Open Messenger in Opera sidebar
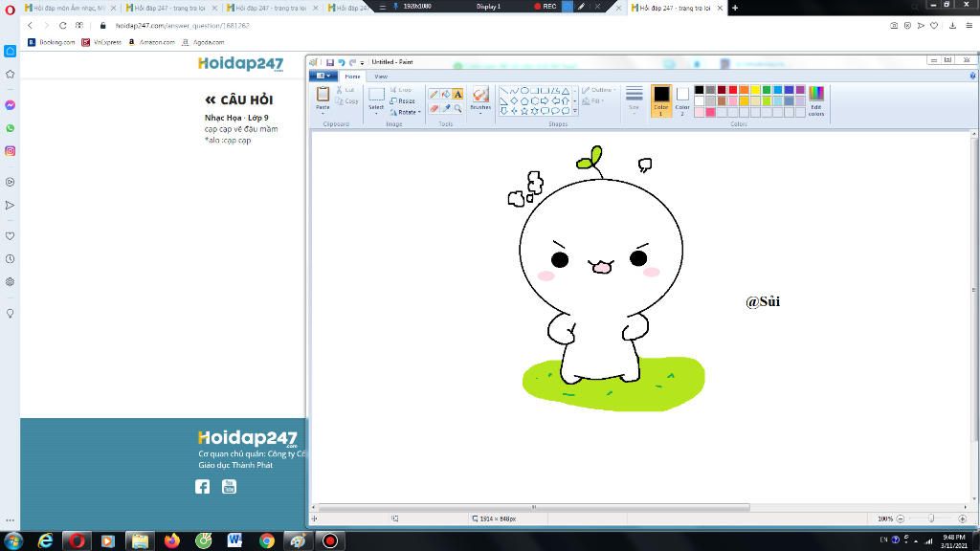Image resolution: width=980 pixels, height=551 pixels. click(x=10, y=105)
